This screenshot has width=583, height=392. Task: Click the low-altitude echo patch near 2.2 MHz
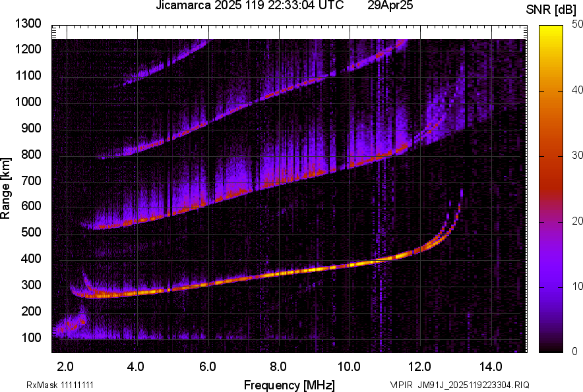pyautogui.click(x=71, y=323)
